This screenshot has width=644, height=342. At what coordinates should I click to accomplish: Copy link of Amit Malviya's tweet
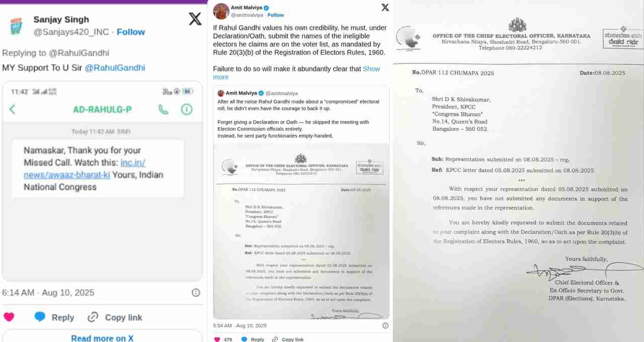288,339
